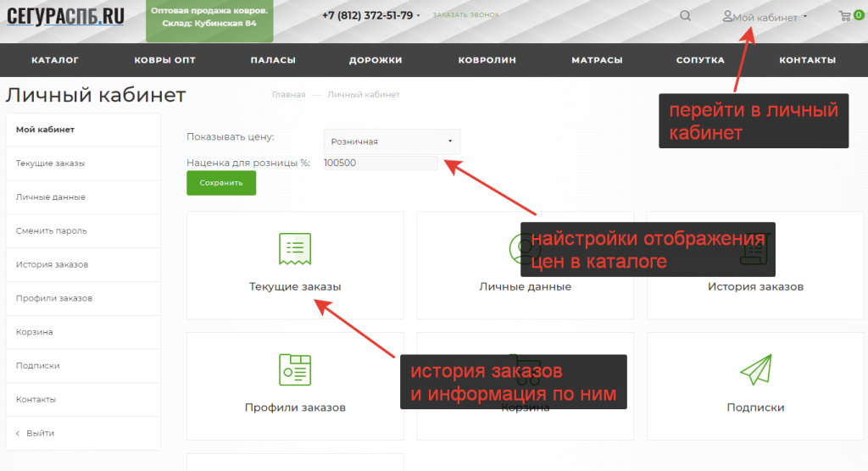Image resolution: width=868 pixels, height=471 pixels.
Task: Click the Подписки paper plane icon
Action: [x=754, y=369]
